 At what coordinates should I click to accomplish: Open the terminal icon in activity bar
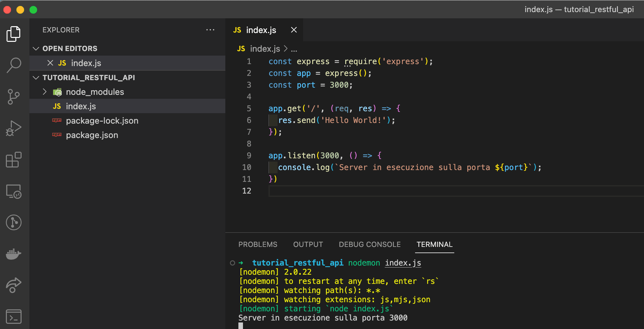tap(14, 317)
